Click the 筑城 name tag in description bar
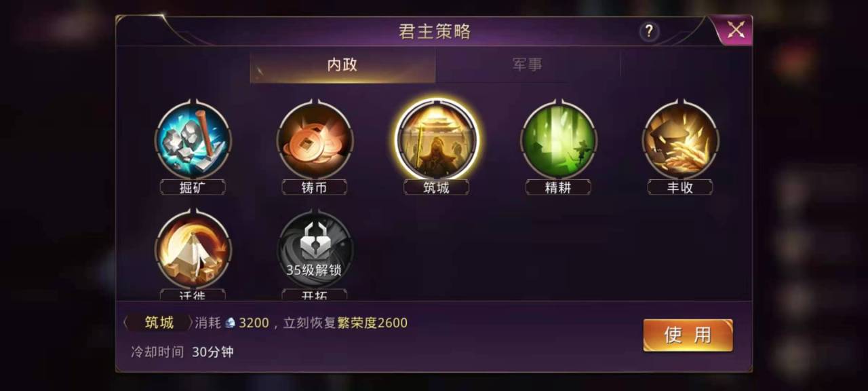The image size is (868, 391). click(159, 322)
